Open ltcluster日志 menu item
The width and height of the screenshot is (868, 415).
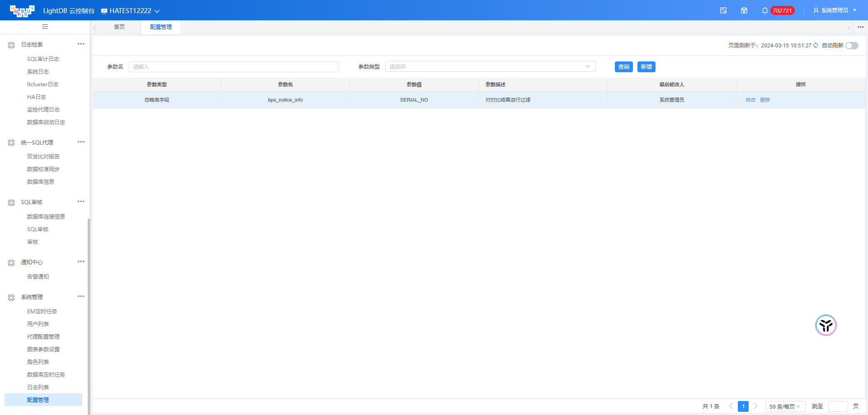point(42,84)
